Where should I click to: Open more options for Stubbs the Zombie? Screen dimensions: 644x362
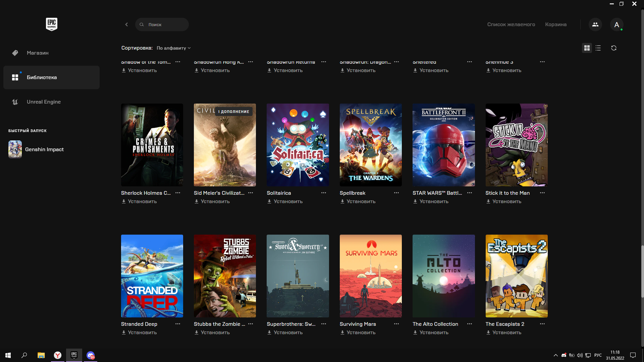(x=251, y=324)
